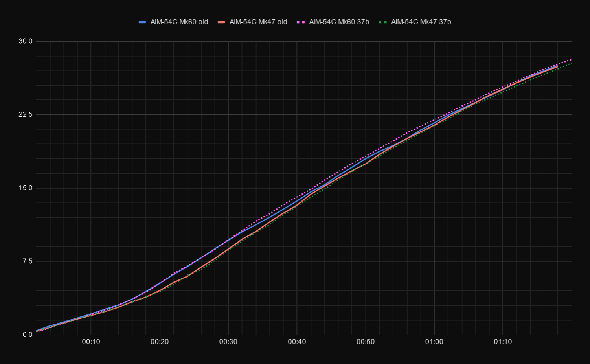The image size is (590, 364).
Task: Toggle the "AIM-54C Mk60 37b" legend label
Action: (339, 22)
